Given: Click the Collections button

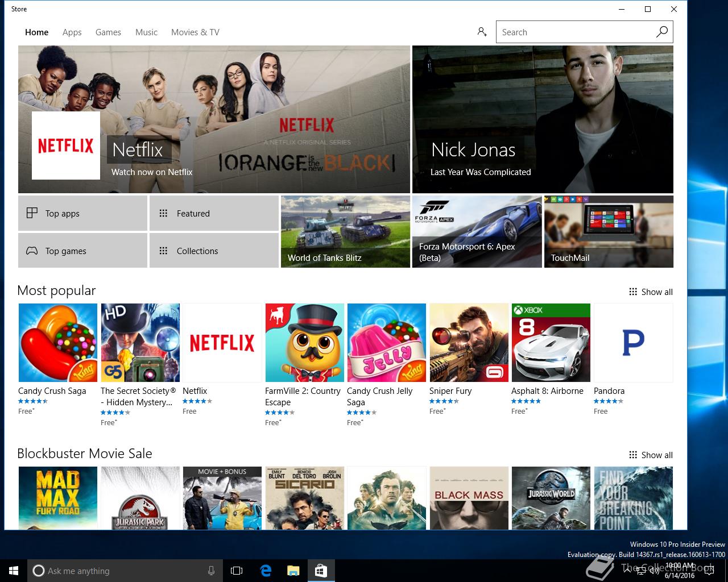Looking at the screenshot, I should [x=214, y=251].
